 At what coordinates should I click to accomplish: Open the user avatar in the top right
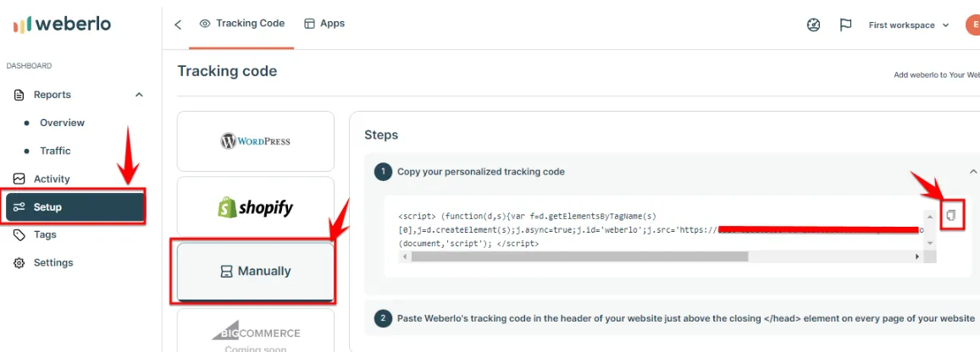click(973, 25)
